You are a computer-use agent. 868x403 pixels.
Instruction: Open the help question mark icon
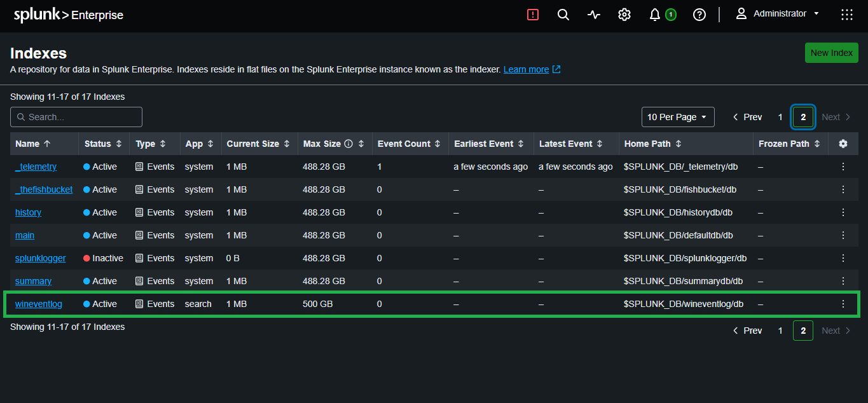coord(699,15)
